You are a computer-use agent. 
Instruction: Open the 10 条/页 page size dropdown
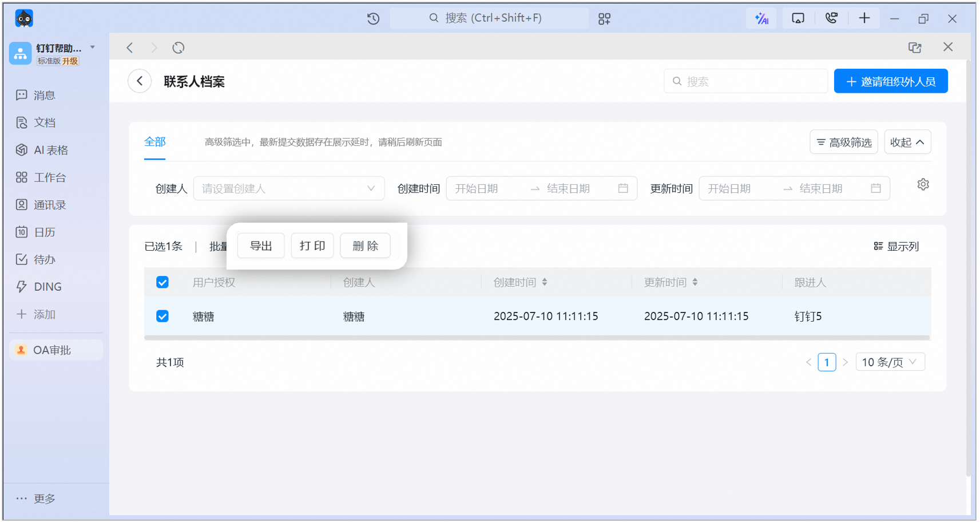tap(890, 362)
